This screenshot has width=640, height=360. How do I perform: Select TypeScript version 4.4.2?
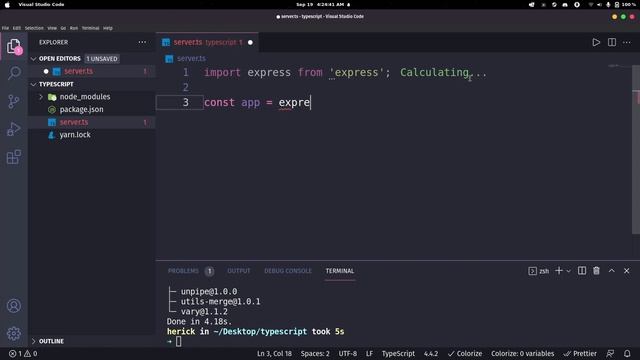(x=431, y=353)
